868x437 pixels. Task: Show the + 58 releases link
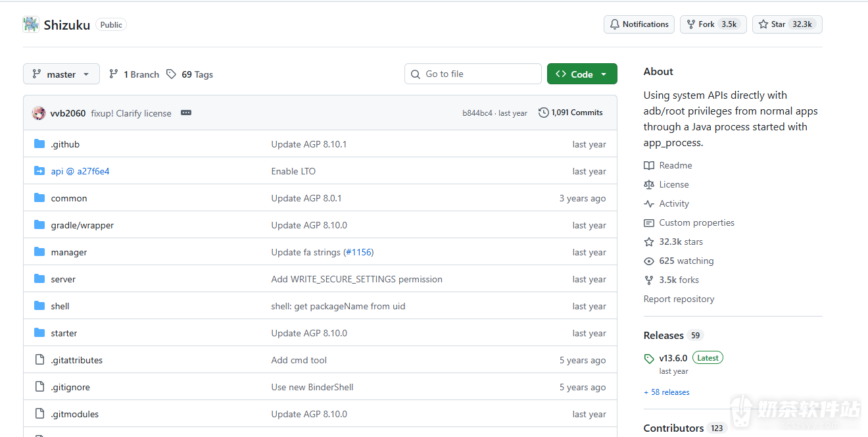(667, 392)
